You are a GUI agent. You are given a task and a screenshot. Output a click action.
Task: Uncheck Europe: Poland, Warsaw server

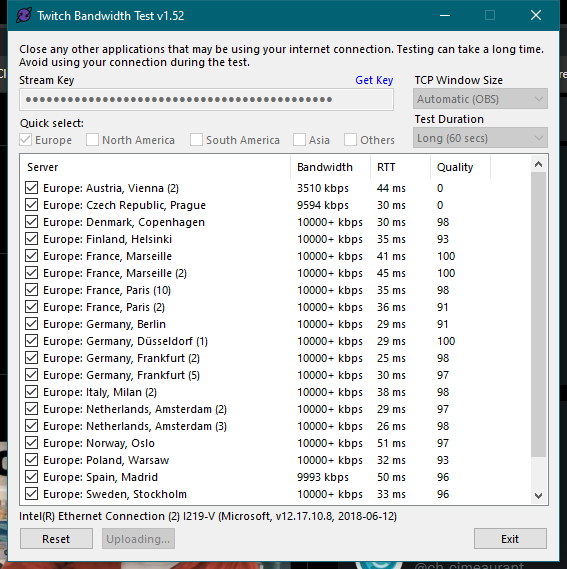click(x=32, y=460)
